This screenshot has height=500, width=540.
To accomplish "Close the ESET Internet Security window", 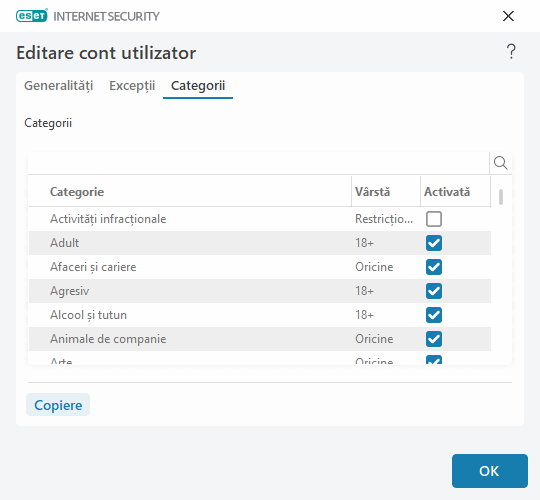I will [x=508, y=16].
